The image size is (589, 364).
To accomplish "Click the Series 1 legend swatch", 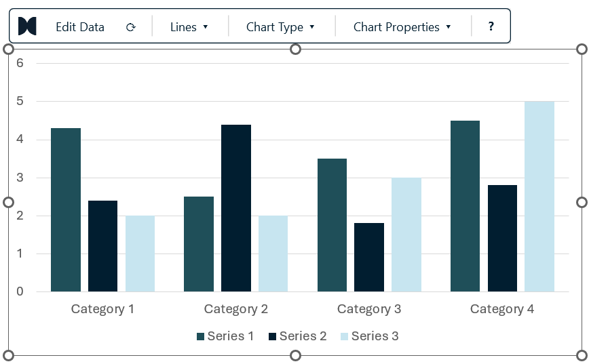I will point(201,336).
